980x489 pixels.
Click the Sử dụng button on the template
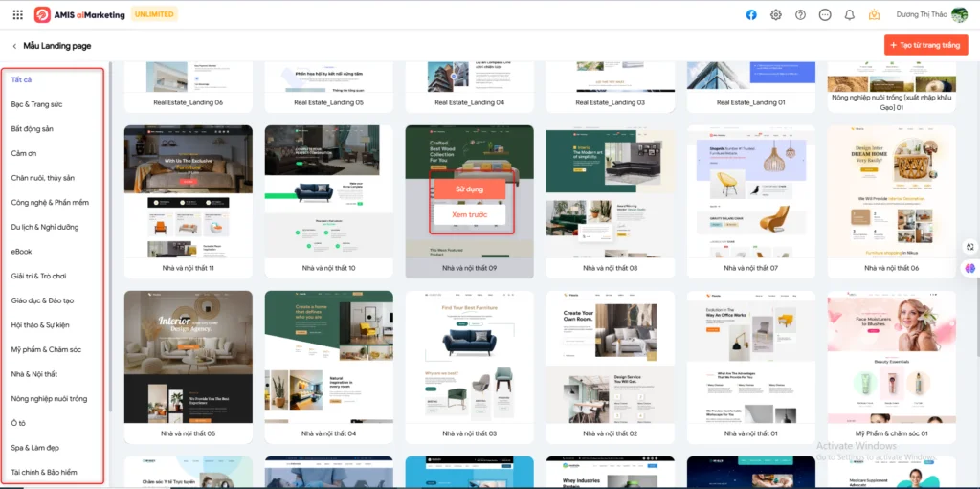469,189
